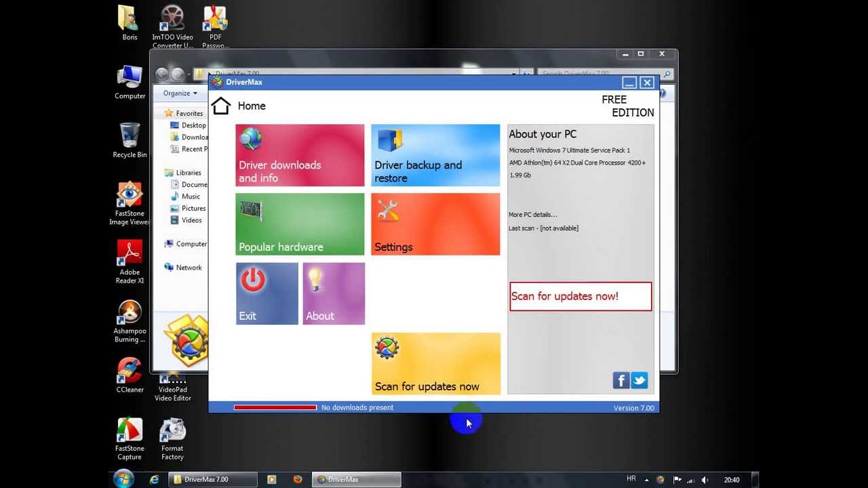This screenshot has width=868, height=488.
Task: Select the Recycle Bin icon
Action: [x=130, y=140]
